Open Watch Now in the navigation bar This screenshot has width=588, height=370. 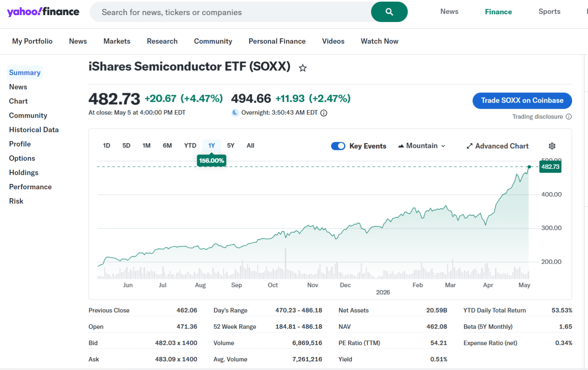pyautogui.click(x=380, y=41)
